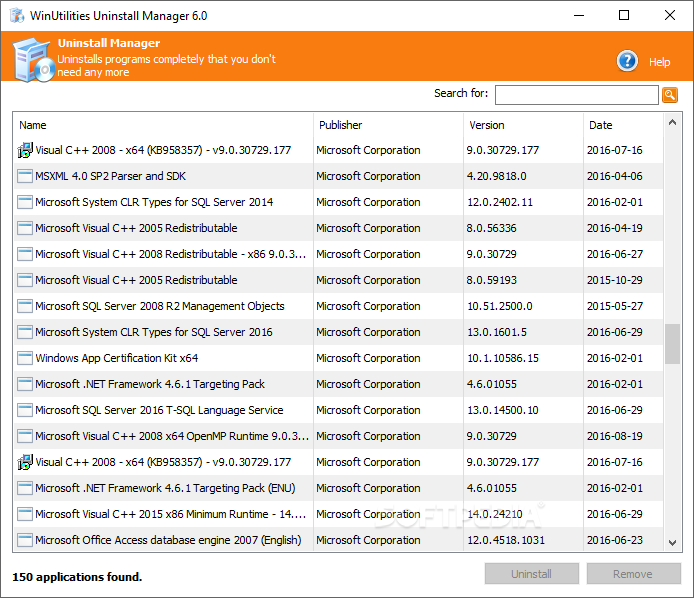Viewport: 694px width, 598px height.
Task: Click icon of Office Access database engine 2007
Action: point(25,540)
